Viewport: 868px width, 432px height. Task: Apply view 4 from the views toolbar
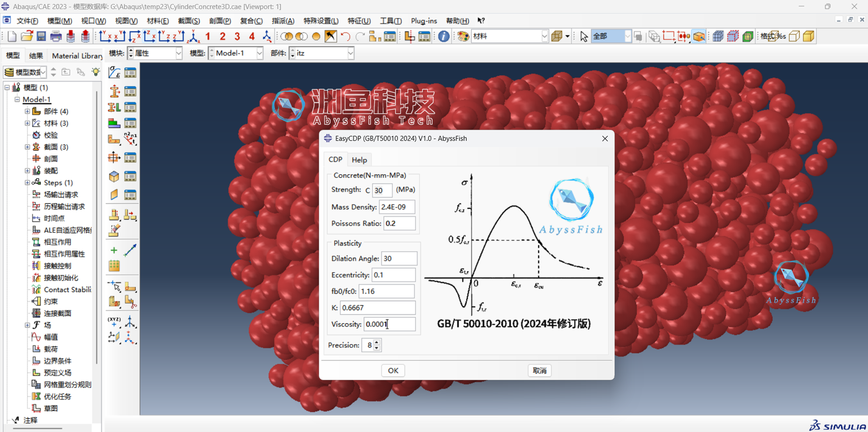click(252, 36)
